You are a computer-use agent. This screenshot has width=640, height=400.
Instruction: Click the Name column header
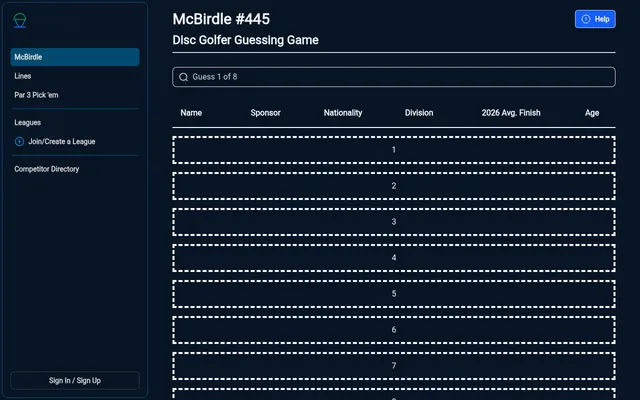click(x=191, y=113)
